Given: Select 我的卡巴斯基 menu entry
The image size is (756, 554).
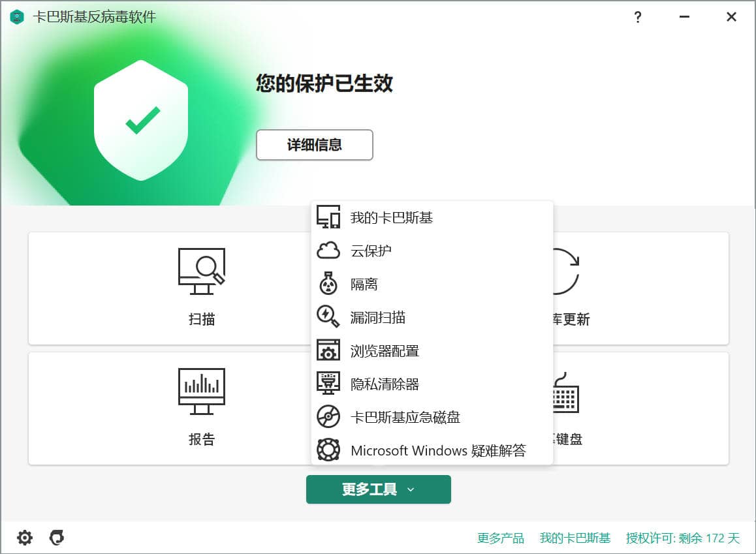Looking at the screenshot, I should click(432, 217).
